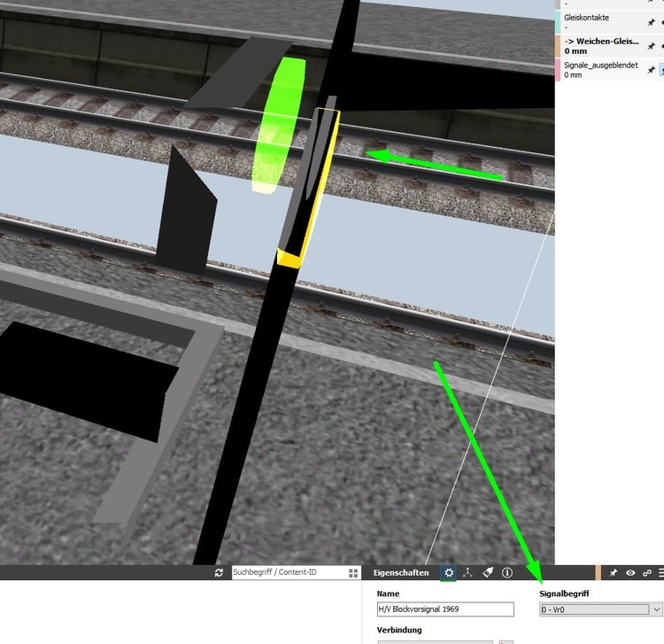Click the Signalbegriff label
Screen dimensions: 664x644
[x=564, y=594]
